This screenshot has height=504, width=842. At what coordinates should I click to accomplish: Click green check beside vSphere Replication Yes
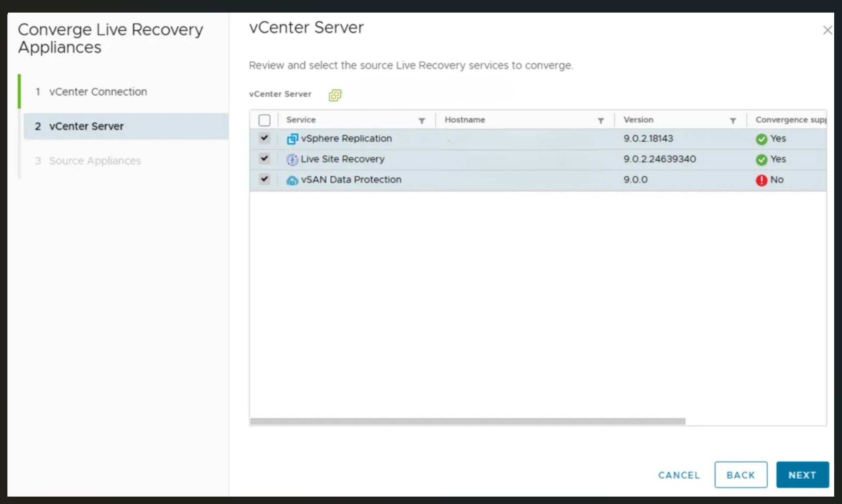[x=761, y=139]
